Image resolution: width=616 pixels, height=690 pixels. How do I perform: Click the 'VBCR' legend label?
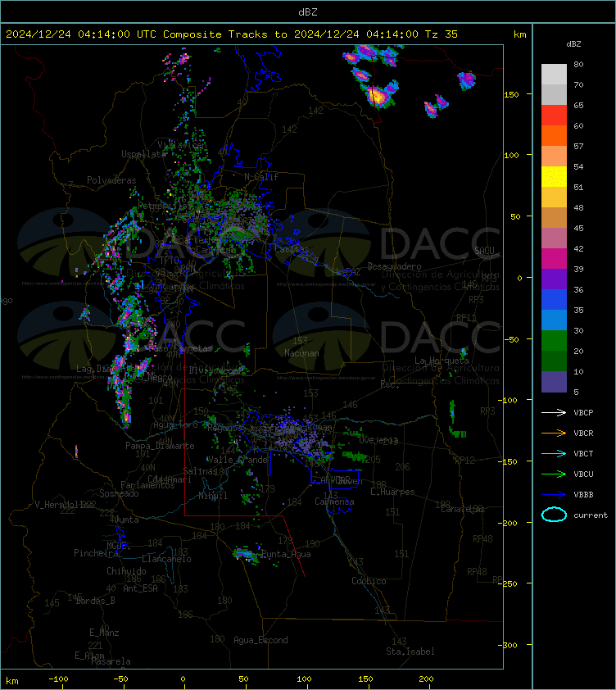pos(583,434)
